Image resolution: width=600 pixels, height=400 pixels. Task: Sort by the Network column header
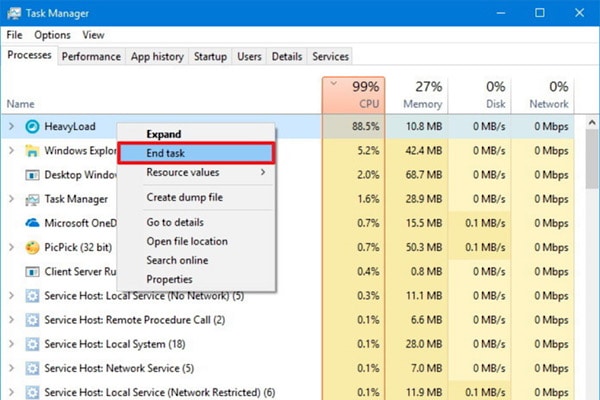point(543,95)
